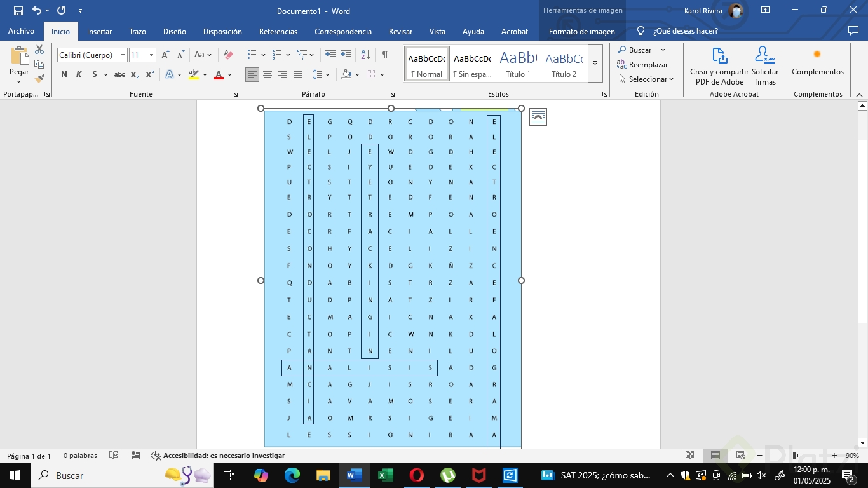
Task: Expand the Pegar paste options arrow
Action: [19, 81]
